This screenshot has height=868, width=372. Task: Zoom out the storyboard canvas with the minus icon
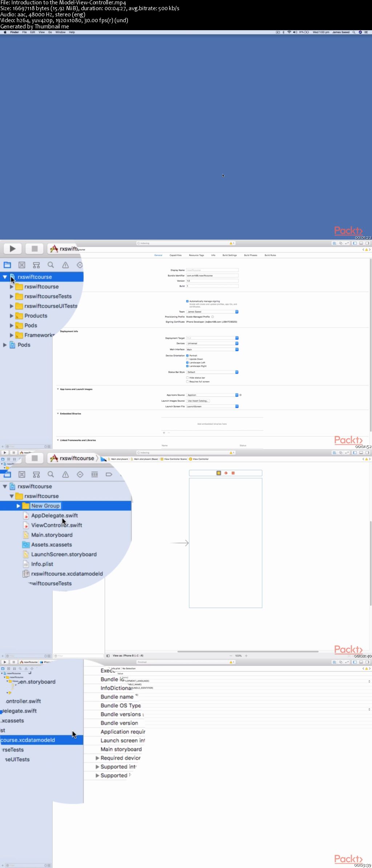231,656
